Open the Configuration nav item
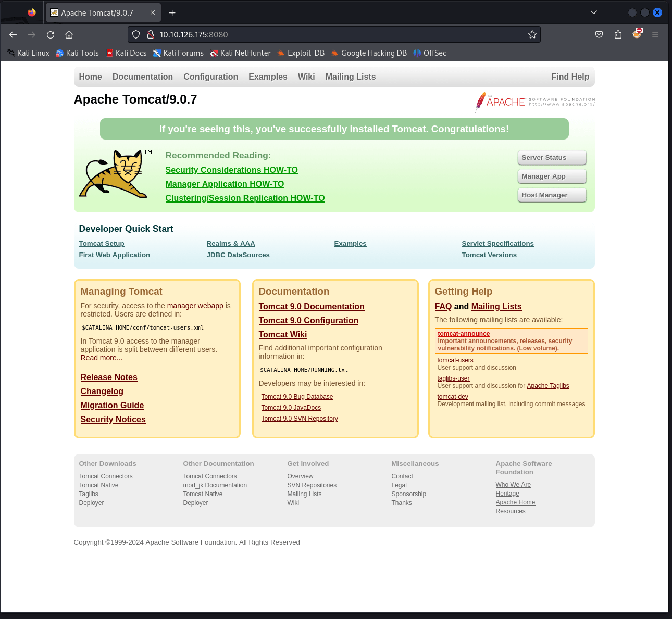 coord(210,77)
